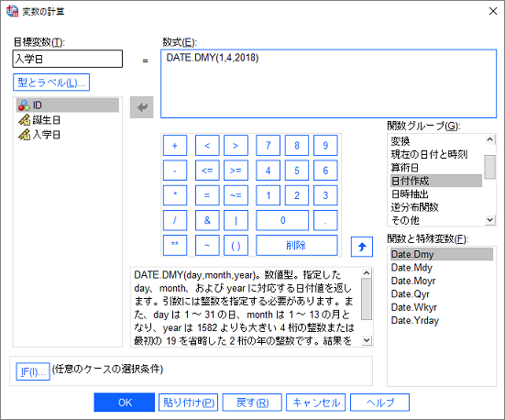
Task: Click the plus operator key
Action: [x=175, y=146]
